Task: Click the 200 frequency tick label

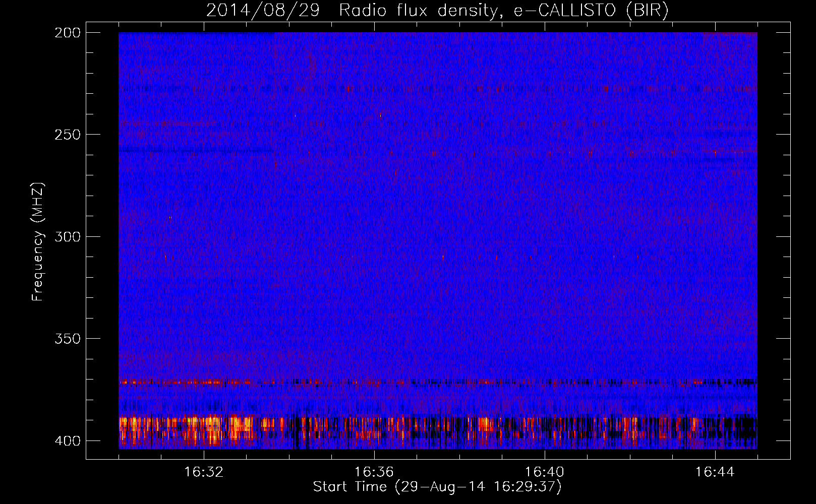Action: (67, 32)
